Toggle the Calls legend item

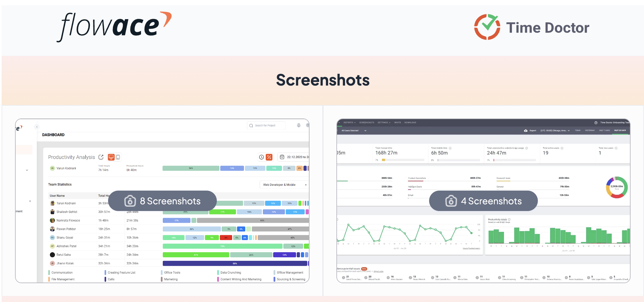[109, 279]
